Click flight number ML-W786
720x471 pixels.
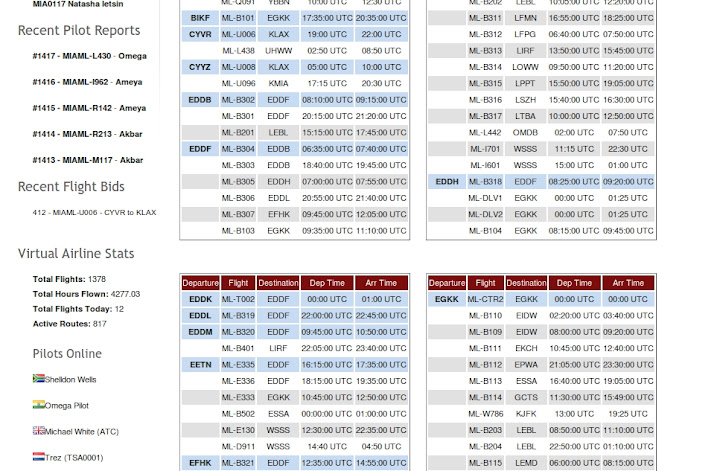[485, 414]
